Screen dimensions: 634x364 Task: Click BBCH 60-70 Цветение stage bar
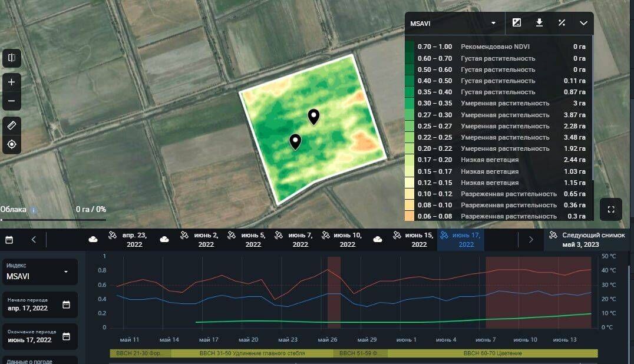click(x=493, y=353)
